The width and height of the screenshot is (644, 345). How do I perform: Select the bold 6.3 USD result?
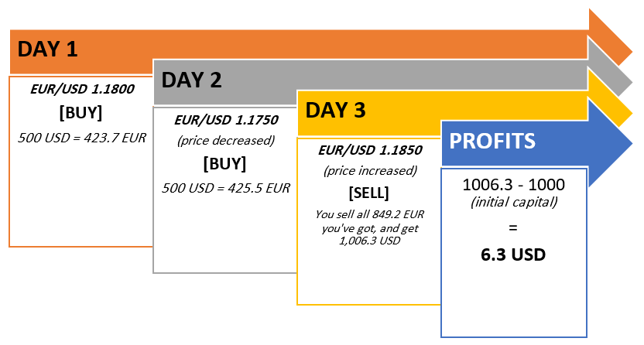pos(513,254)
